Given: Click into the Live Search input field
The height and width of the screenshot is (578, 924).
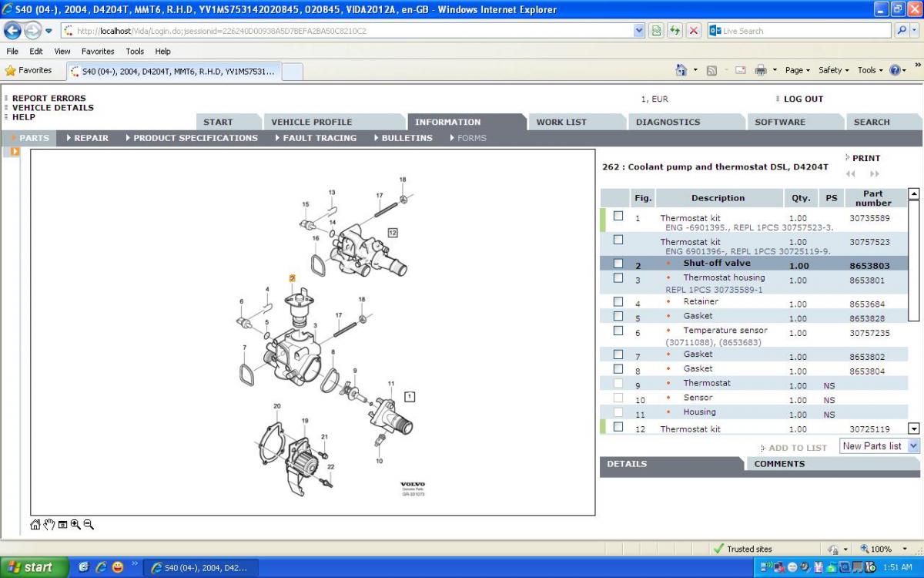Looking at the screenshot, I should [799, 31].
